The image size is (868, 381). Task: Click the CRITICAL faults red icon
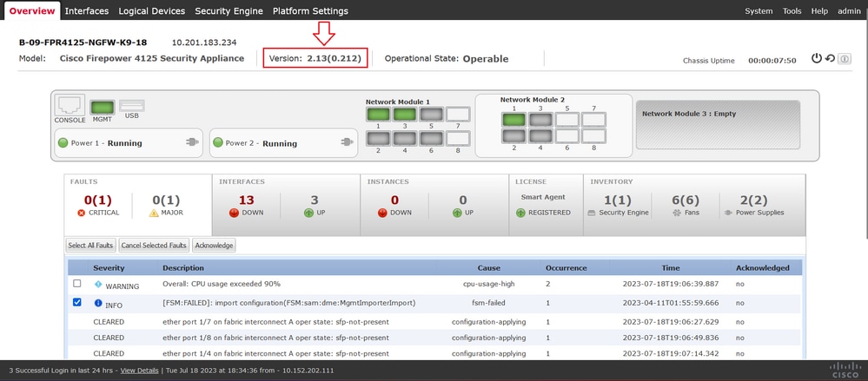pos(82,213)
